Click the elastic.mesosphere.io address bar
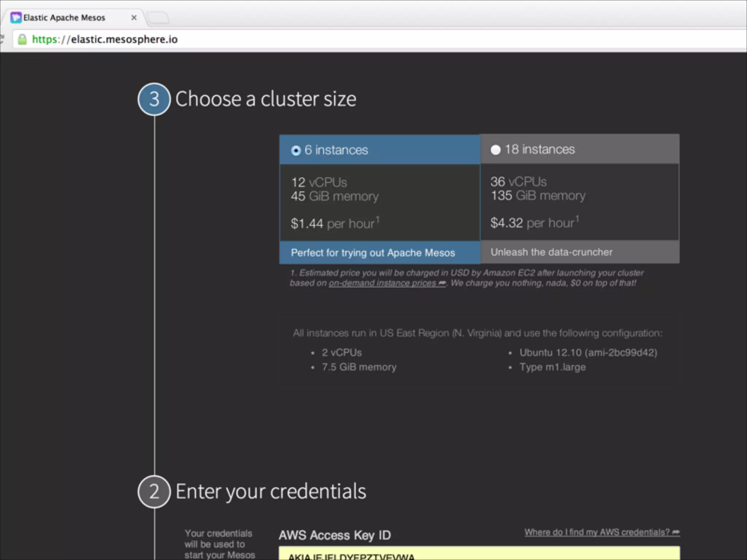 point(124,39)
